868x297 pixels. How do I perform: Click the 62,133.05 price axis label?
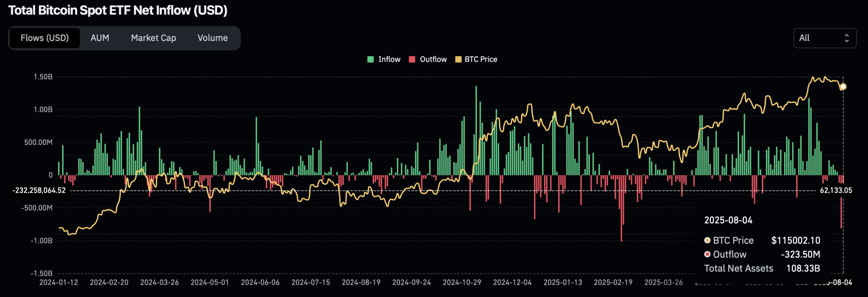[836, 190]
